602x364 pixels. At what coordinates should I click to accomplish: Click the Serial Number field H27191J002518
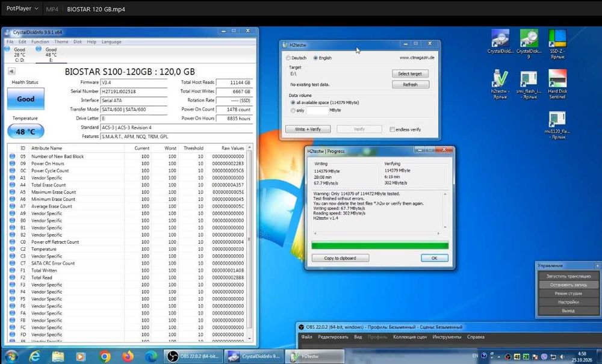(133, 91)
